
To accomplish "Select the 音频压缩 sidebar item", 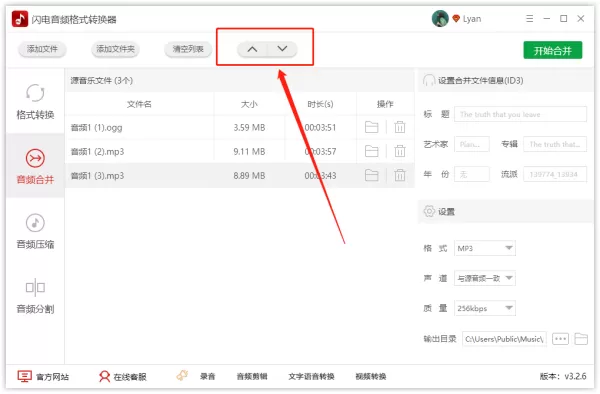I will (x=35, y=231).
